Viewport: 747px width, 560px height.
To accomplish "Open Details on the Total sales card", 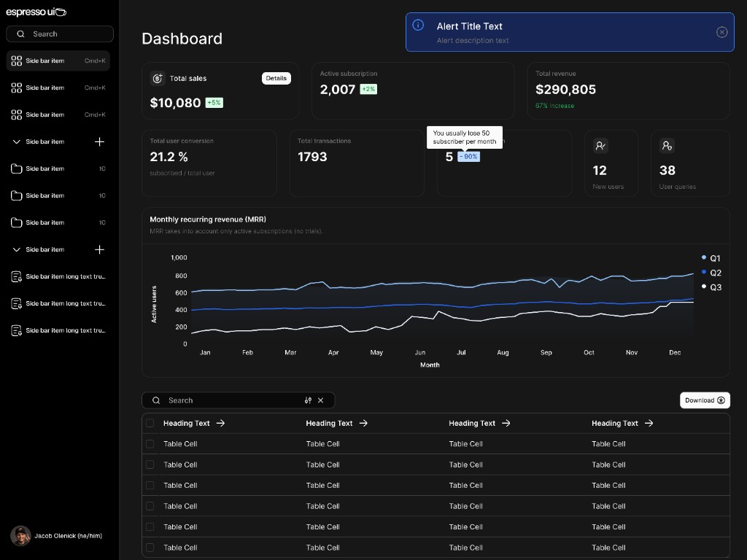I will 276,78.
